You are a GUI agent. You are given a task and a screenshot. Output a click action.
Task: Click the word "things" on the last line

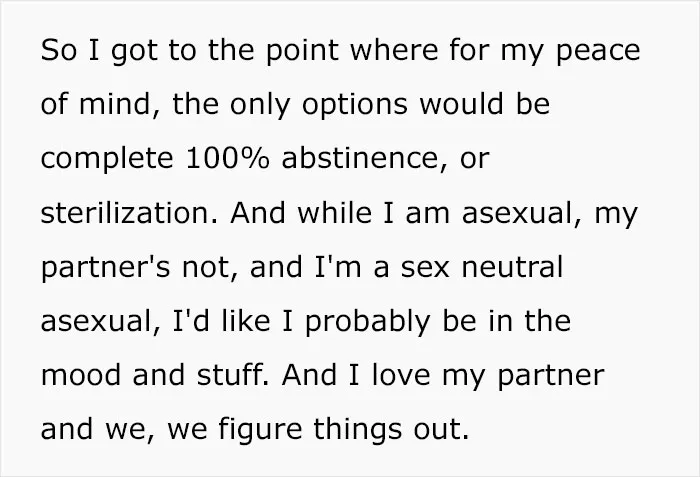pyautogui.click(x=357, y=431)
